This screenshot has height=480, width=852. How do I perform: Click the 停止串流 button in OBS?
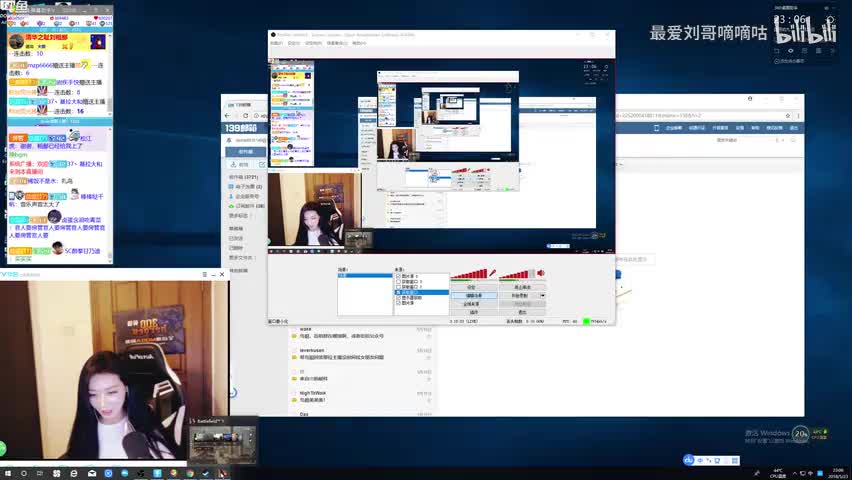(522, 287)
